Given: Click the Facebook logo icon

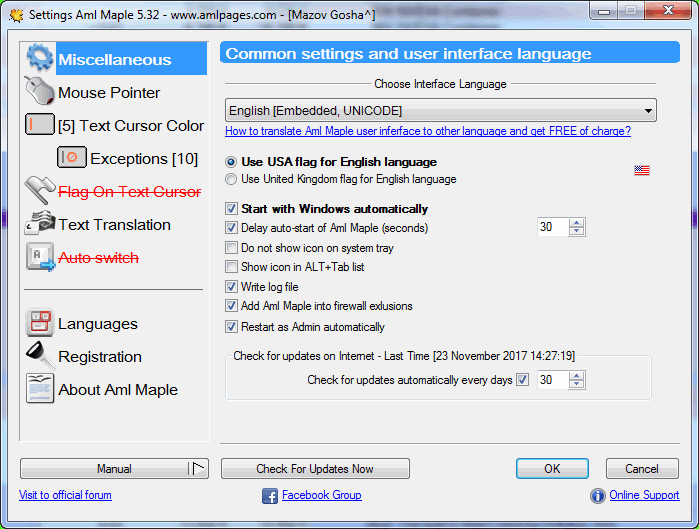Looking at the screenshot, I should (x=270, y=496).
